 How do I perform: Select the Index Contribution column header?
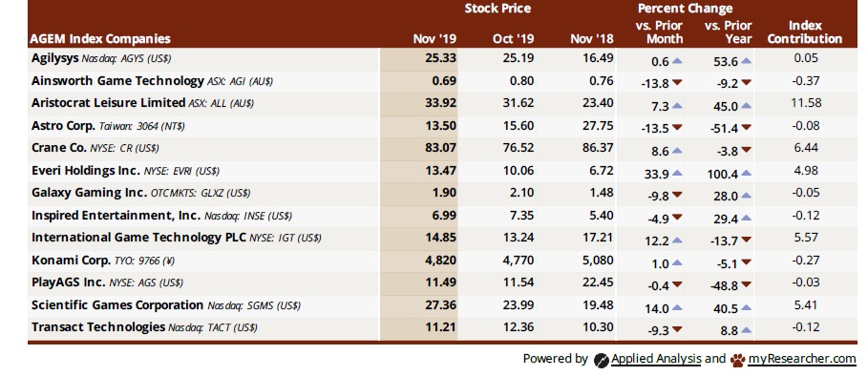click(x=805, y=32)
